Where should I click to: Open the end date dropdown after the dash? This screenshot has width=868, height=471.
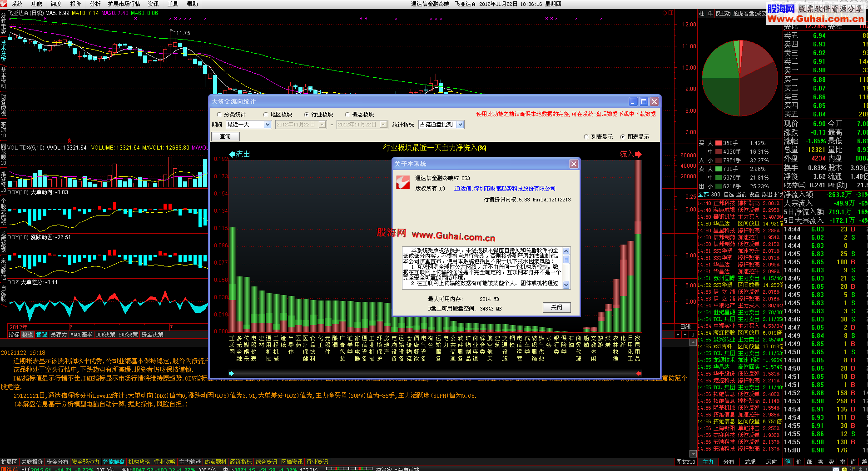(384, 125)
